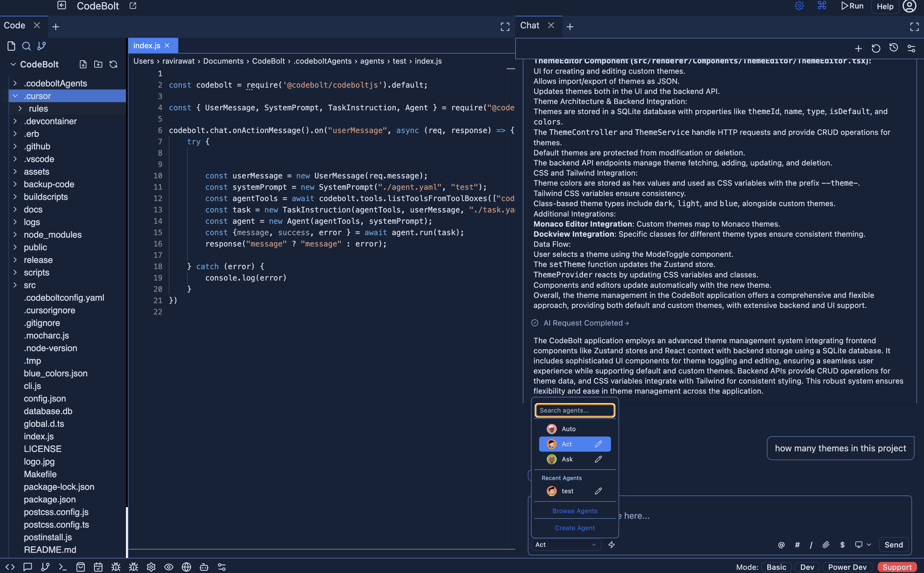Select the Auto agent option

click(575, 429)
